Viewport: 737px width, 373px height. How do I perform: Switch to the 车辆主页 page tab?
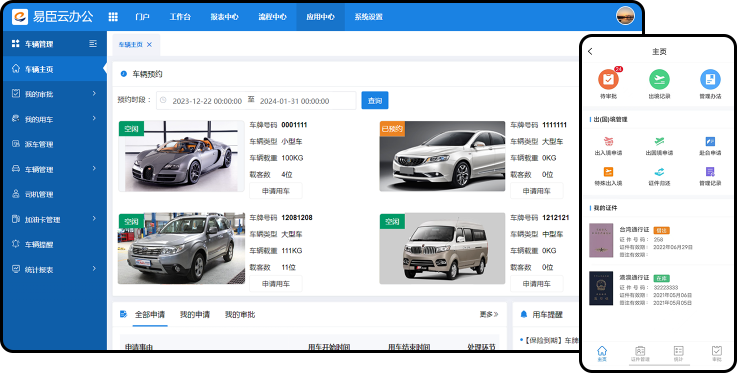(130, 45)
